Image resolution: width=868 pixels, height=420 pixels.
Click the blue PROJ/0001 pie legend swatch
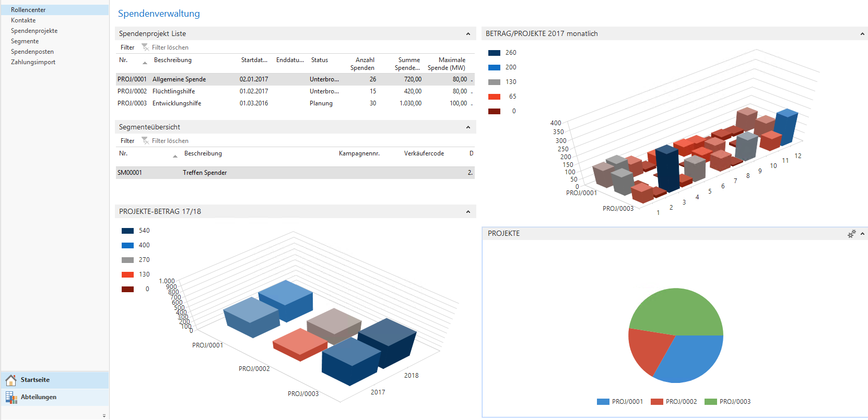[x=603, y=402]
